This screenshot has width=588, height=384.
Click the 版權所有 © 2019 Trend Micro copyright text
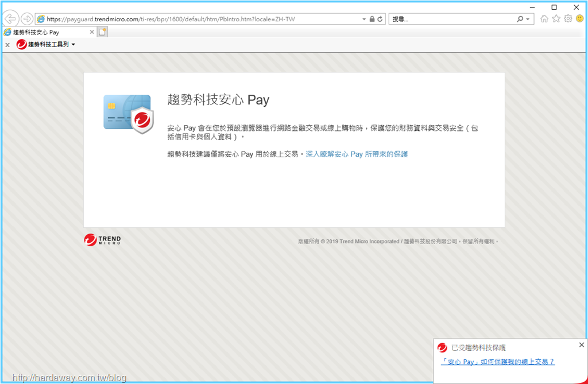pos(399,241)
